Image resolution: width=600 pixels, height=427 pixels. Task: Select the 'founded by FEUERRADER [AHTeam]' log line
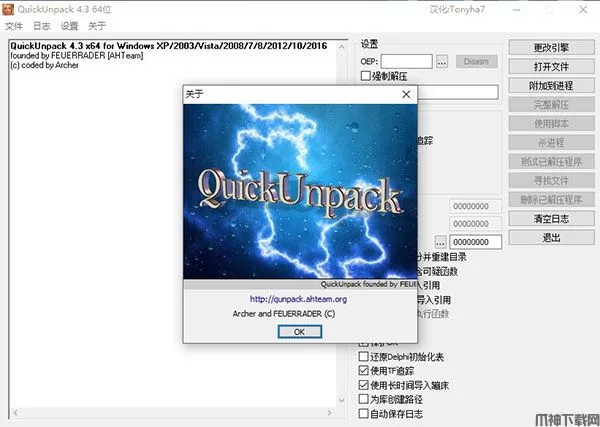77,55
